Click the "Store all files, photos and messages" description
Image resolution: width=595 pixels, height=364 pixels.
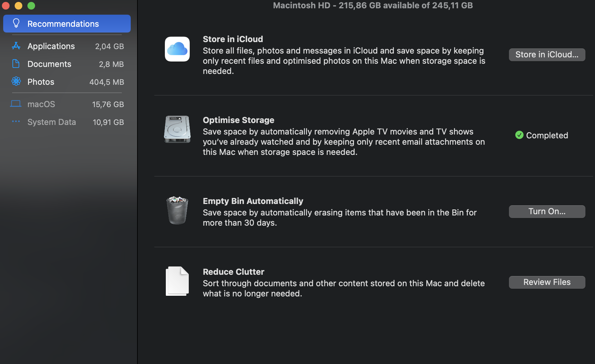[x=344, y=61]
